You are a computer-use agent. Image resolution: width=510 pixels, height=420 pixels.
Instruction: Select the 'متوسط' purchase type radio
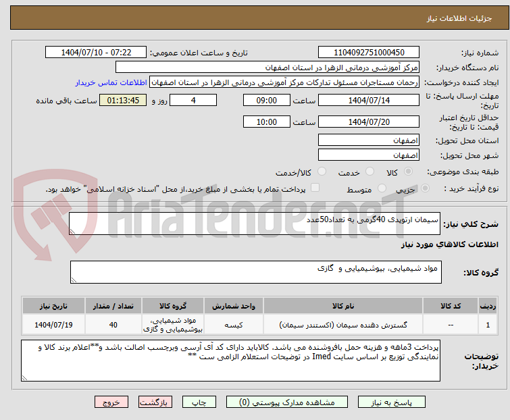pyautogui.click(x=382, y=188)
